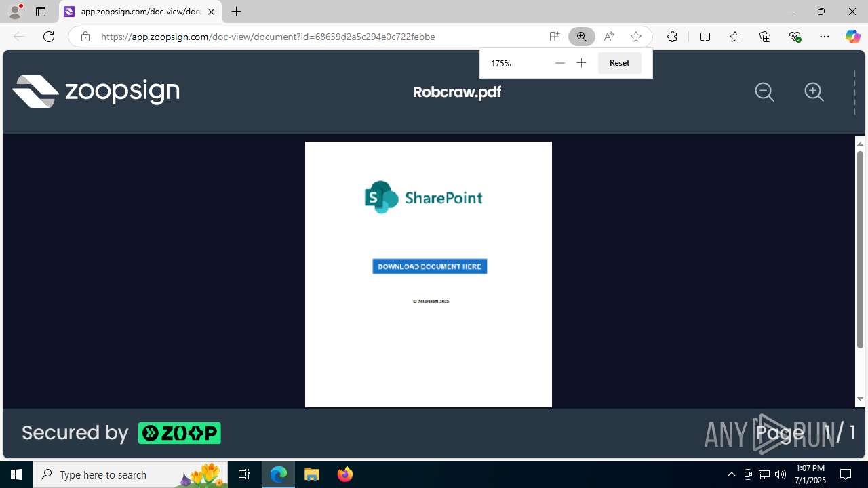Open File Explorer from the taskbar
The height and width of the screenshot is (488, 868).
coord(312,474)
